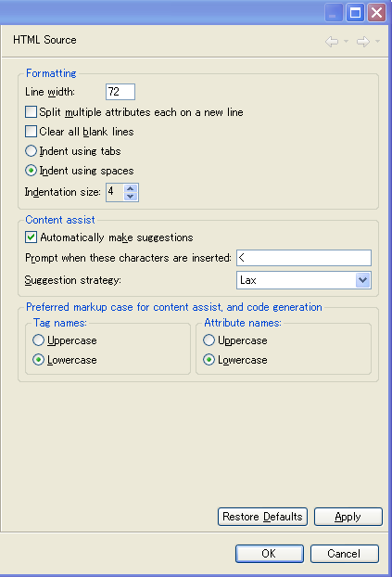
Task: Click the Line width input field
Action: point(120,92)
